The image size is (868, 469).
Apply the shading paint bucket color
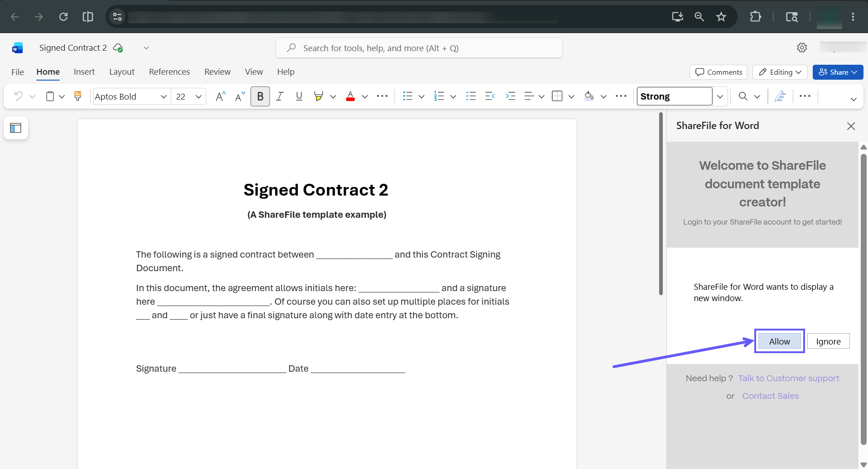click(x=589, y=96)
